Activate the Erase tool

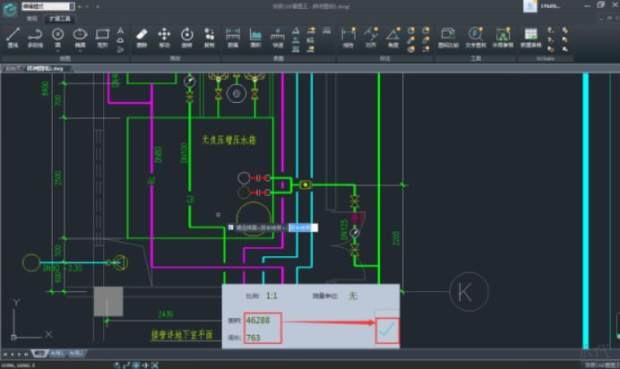click(x=142, y=38)
